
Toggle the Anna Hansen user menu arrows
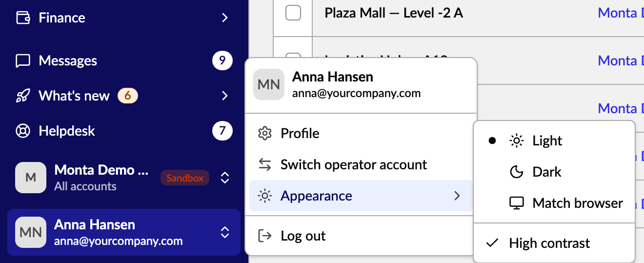(224, 232)
